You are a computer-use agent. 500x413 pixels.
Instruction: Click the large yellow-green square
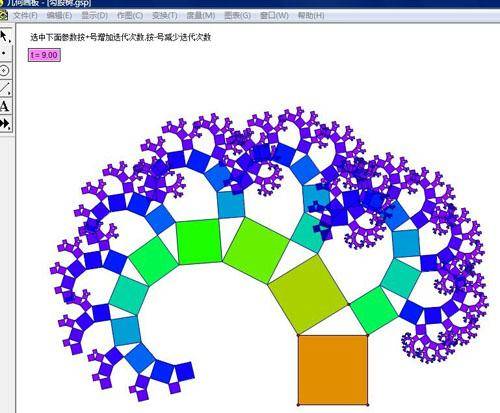coord(308,294)
